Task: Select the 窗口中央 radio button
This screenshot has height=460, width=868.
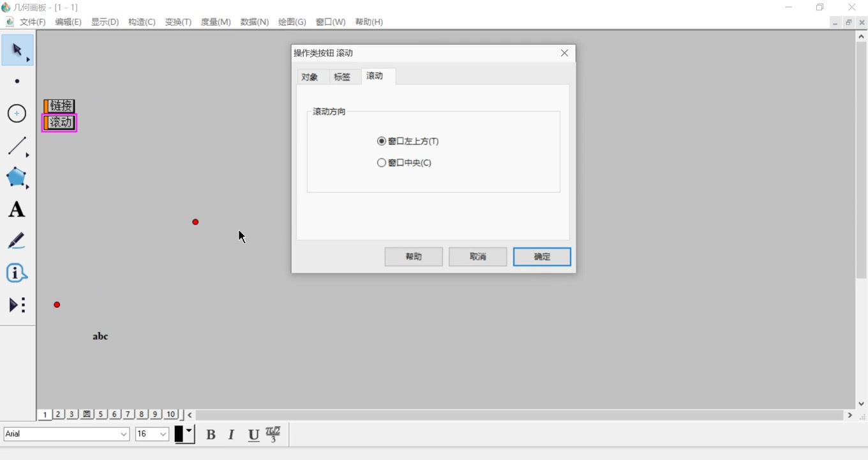Action: point(381,162)
